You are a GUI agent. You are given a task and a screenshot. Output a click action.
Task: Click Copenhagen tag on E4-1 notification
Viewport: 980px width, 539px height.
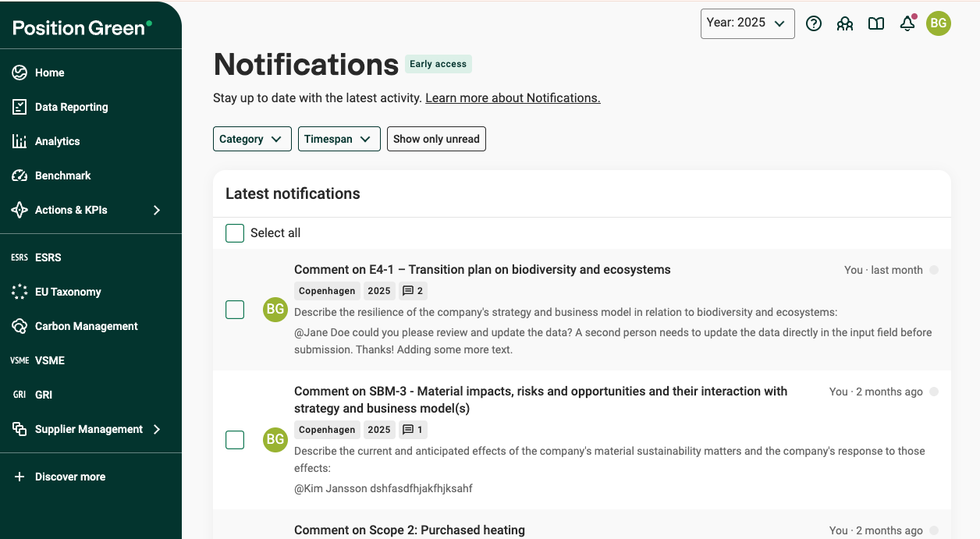click(327, 291)
